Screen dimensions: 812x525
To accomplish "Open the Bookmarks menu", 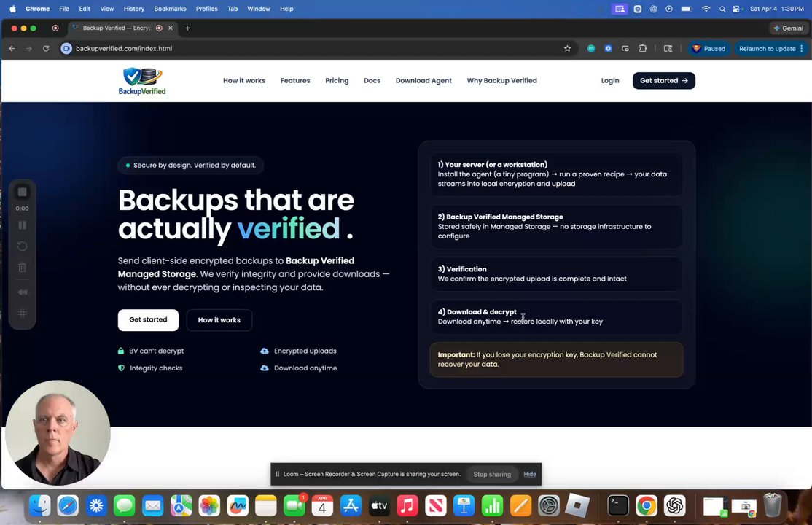I will (170, 9).
